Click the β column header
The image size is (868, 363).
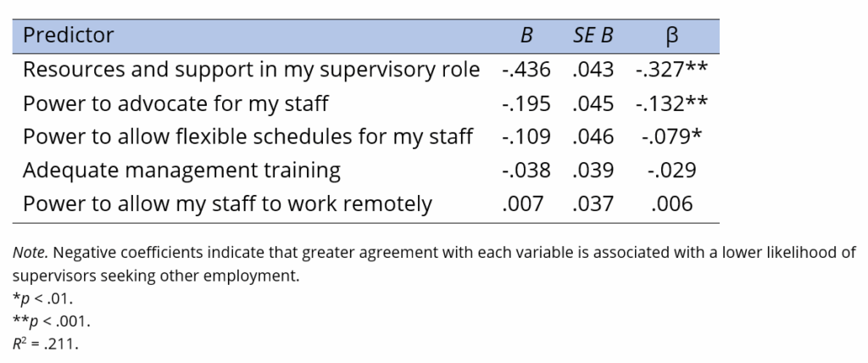click(x=672, y=36)
